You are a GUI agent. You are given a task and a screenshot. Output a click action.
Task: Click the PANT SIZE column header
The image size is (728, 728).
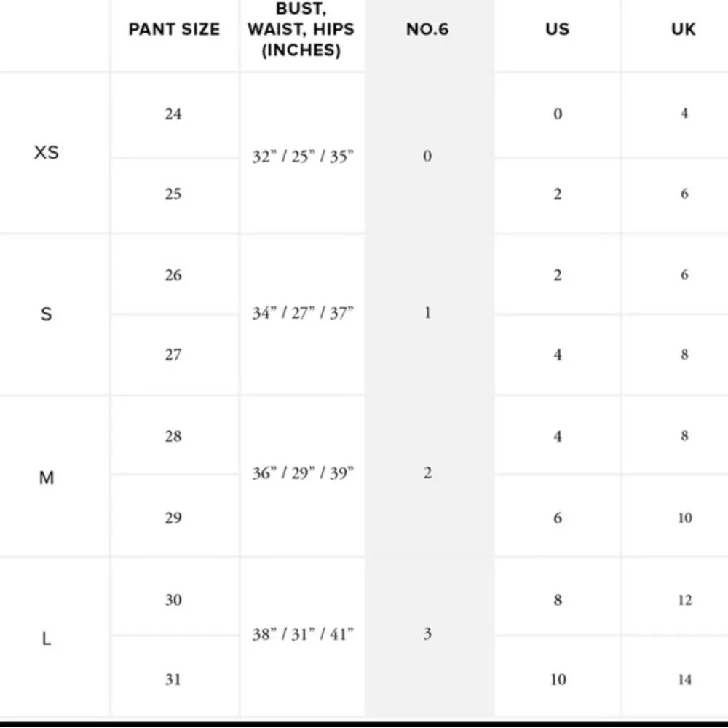click(174, 30)
